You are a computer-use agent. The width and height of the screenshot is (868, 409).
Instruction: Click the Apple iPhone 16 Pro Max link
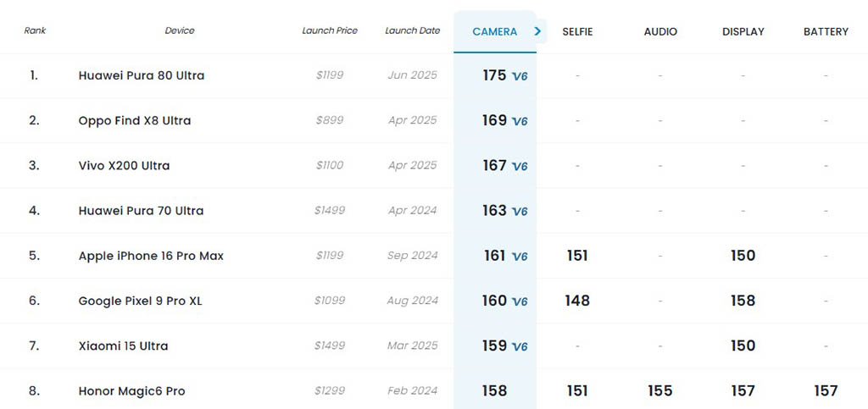tap(151, 256)
